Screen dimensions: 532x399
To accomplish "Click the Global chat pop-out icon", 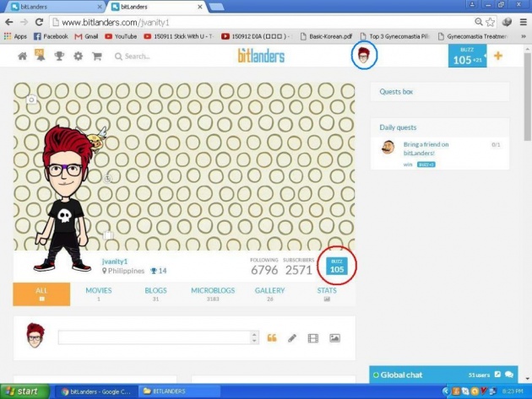I will 497,375.
